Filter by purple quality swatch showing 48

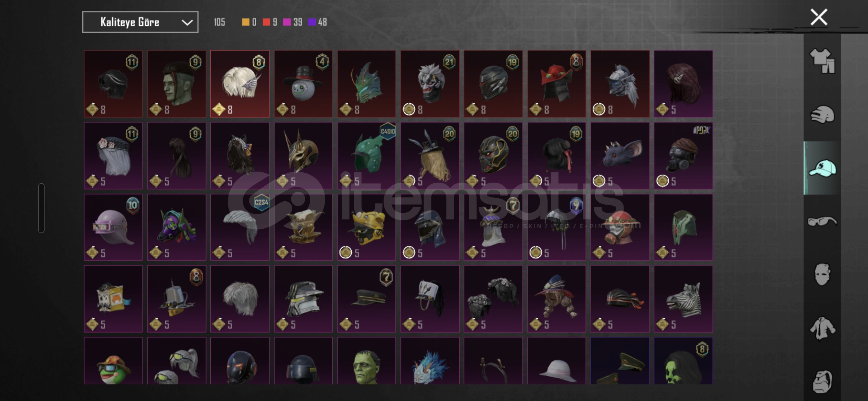tap(312, 22)
